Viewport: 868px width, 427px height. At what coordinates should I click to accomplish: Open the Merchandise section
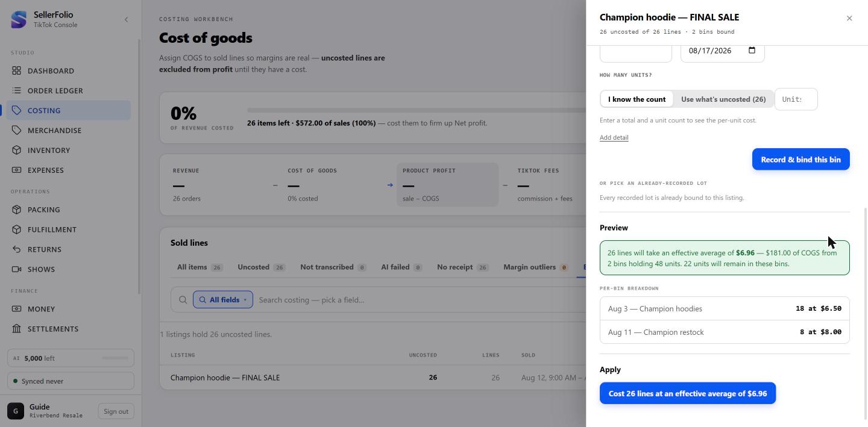pos(69,130)
